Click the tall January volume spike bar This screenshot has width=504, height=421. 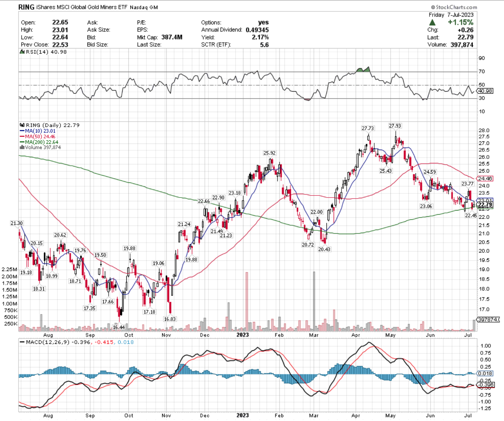click(247, 301)
